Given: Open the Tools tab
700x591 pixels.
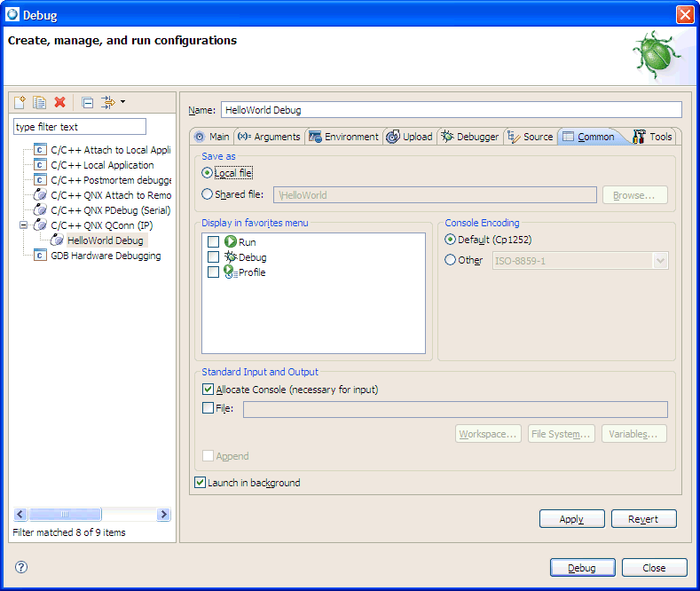Looking at the screenshot, I should point(652,137).
